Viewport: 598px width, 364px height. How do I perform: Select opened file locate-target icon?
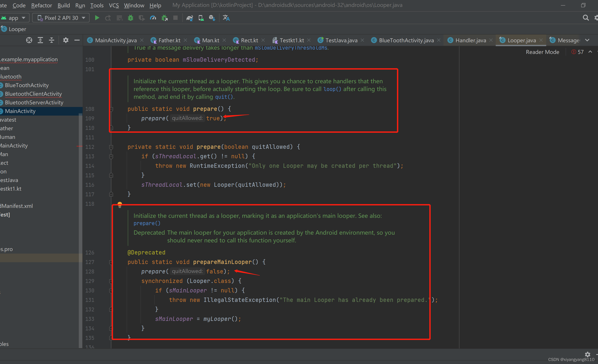[29, 40]
